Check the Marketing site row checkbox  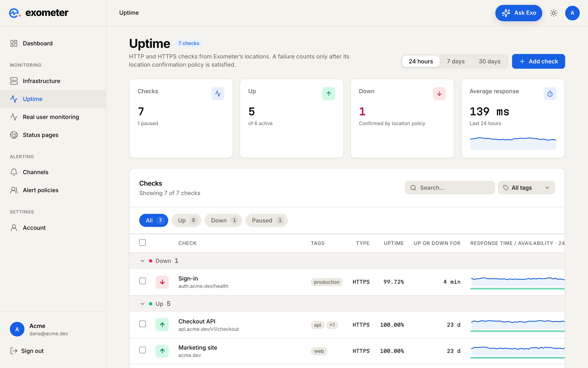click(142, 350)
